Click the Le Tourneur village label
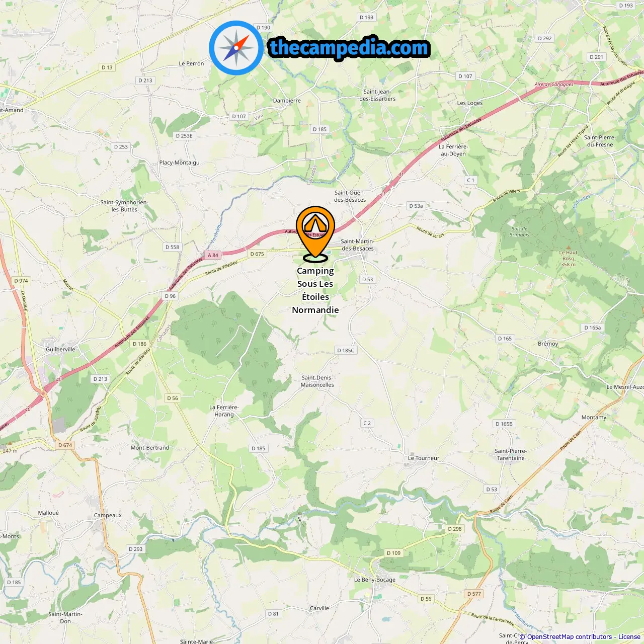Screen dimensions: 644x644 (424, 458)
